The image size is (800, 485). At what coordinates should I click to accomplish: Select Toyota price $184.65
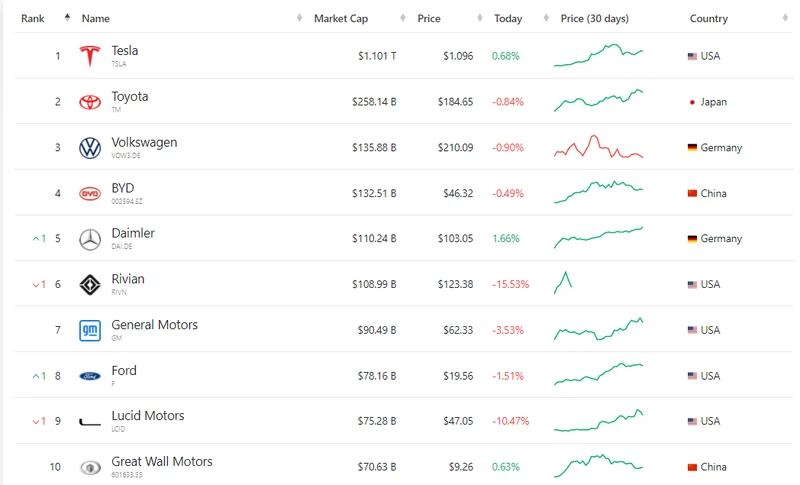point(455,102)
